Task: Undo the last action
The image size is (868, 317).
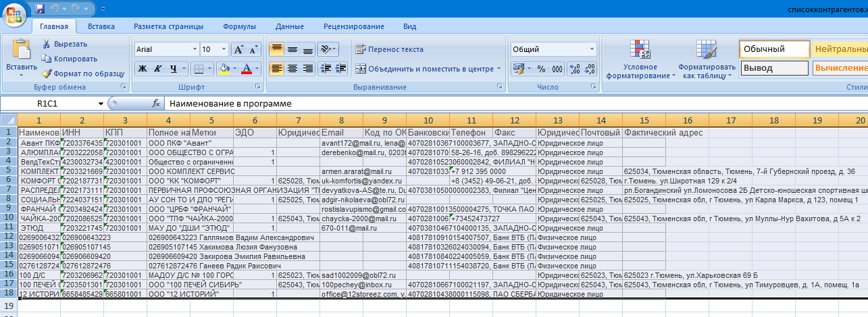Action: (55, 9)
